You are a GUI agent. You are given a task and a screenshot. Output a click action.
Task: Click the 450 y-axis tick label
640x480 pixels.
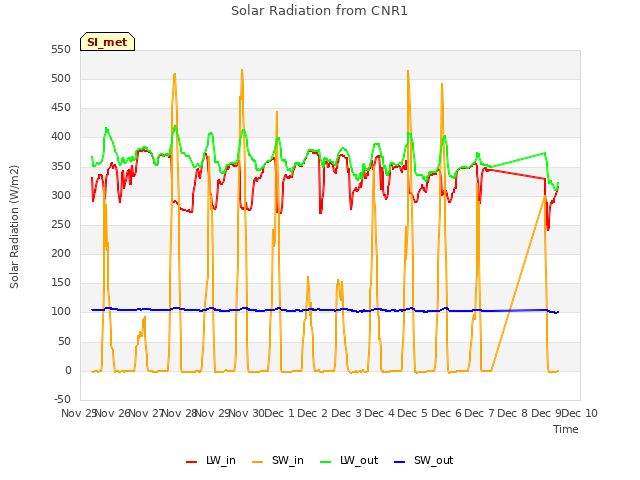(x=61, y=108)
